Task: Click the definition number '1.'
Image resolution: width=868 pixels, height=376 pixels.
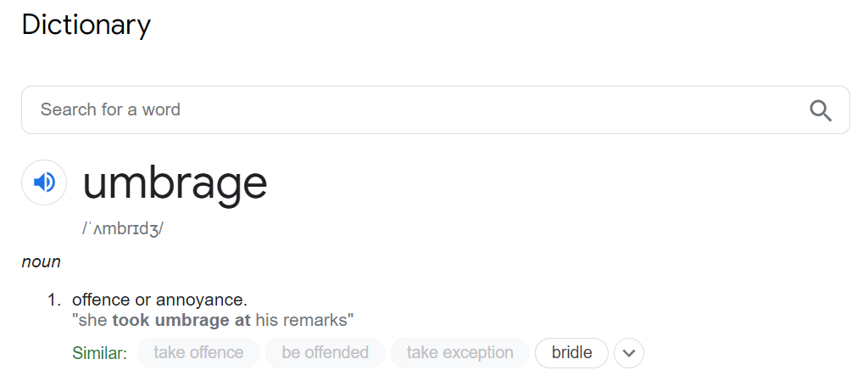Action: pyautogui.click(x=53, y=300)
